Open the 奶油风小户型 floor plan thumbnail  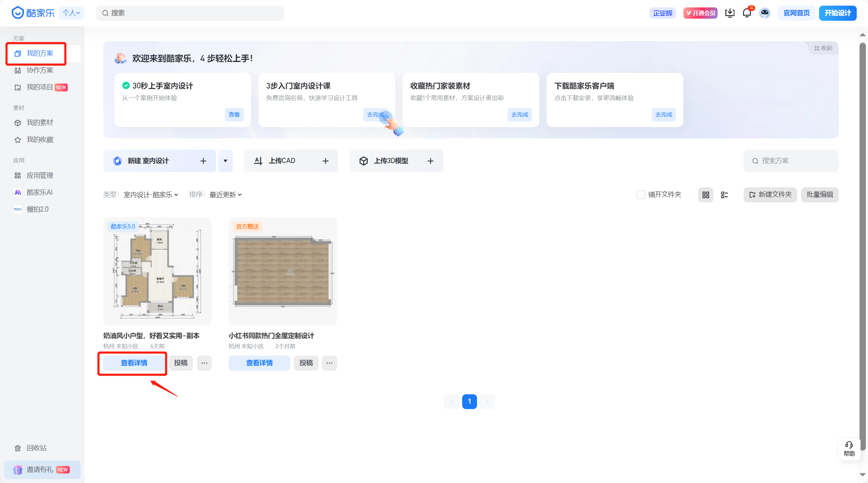click(x=157, y=271)
